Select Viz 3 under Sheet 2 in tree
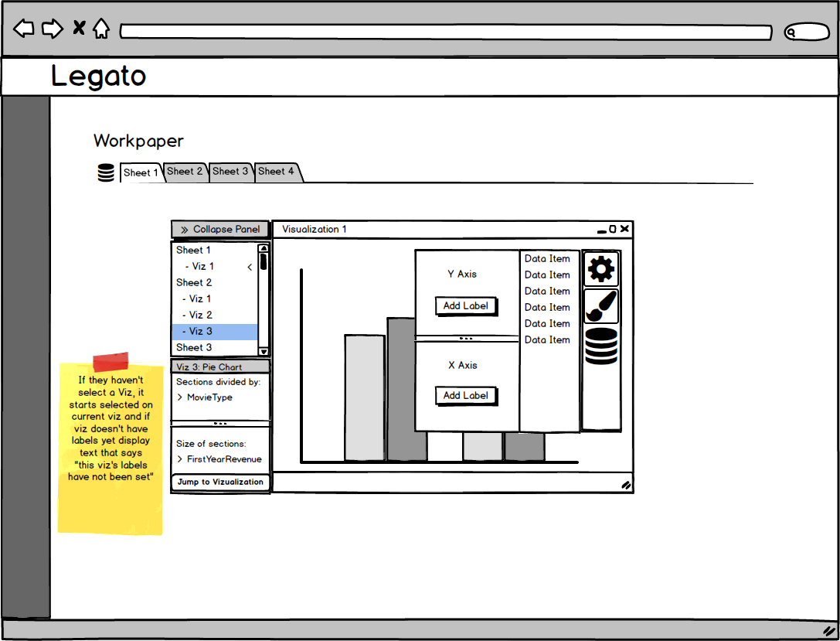Image resolution: width=840 pixels, height=641 pixels. (214, 331)
